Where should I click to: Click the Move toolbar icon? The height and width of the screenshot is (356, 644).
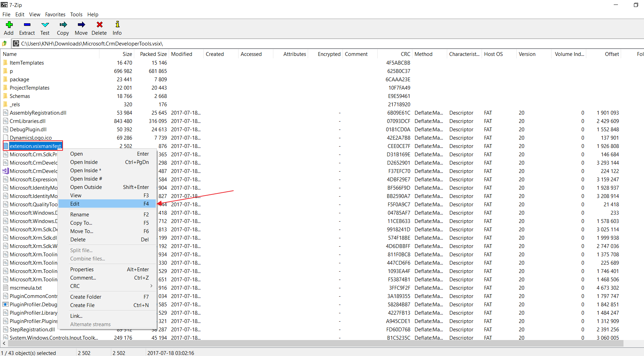[x=81, y=25]
